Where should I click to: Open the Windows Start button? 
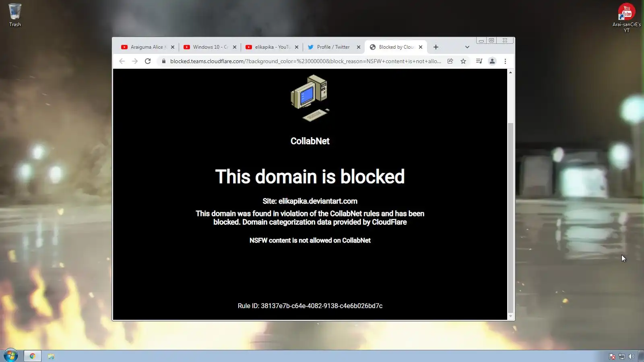tap(11, 356)
